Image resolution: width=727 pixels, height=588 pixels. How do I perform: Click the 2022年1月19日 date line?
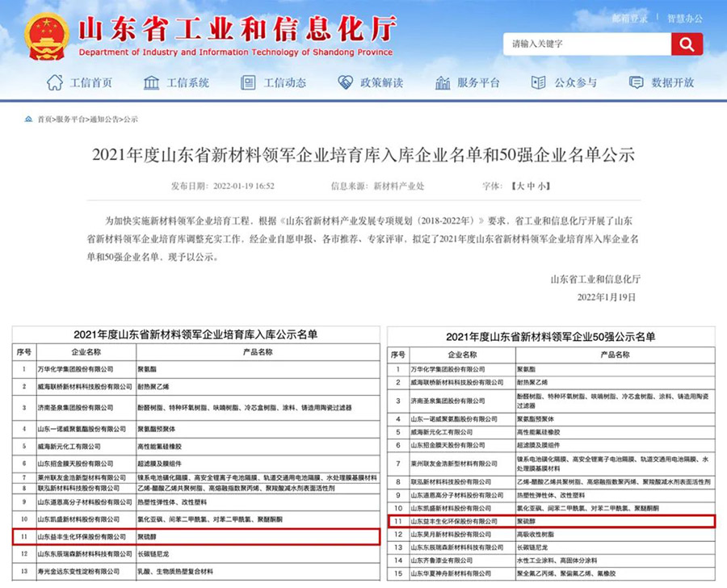pos(607,296)
